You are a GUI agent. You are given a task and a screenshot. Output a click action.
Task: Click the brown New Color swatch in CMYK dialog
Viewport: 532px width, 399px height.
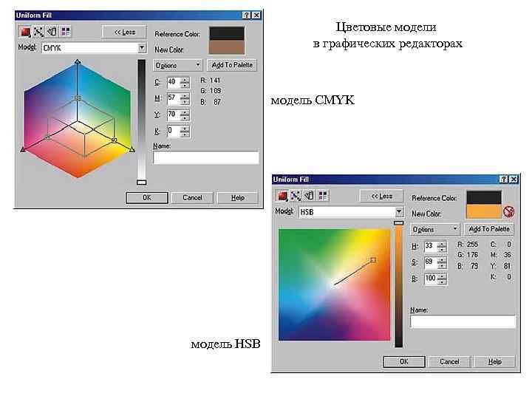[x=227, y=48]
